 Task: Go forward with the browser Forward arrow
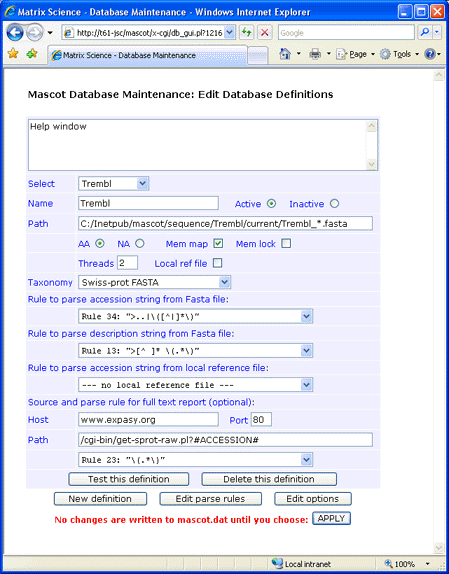(x=35, y=33)
